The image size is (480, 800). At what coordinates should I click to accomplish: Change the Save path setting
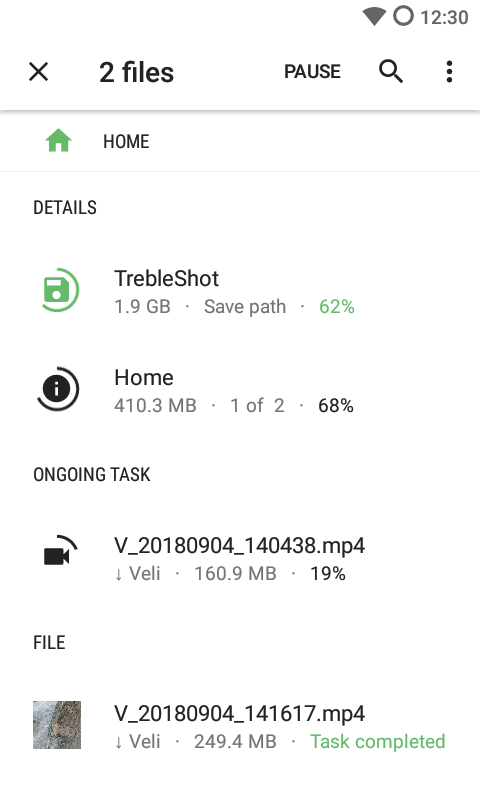coord(245,307)
